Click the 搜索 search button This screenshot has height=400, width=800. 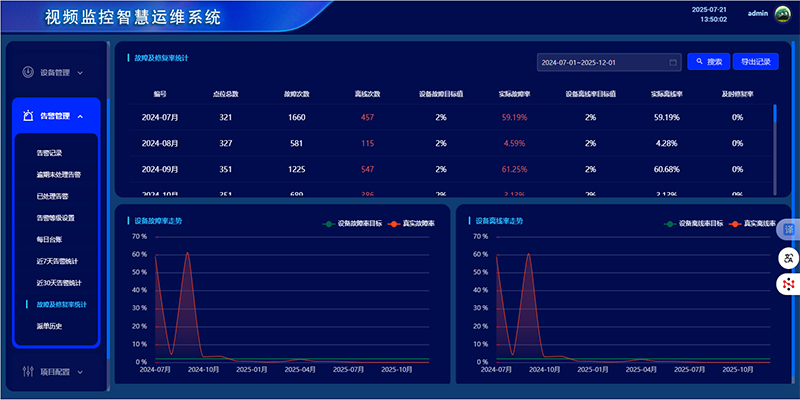[708, 62]
